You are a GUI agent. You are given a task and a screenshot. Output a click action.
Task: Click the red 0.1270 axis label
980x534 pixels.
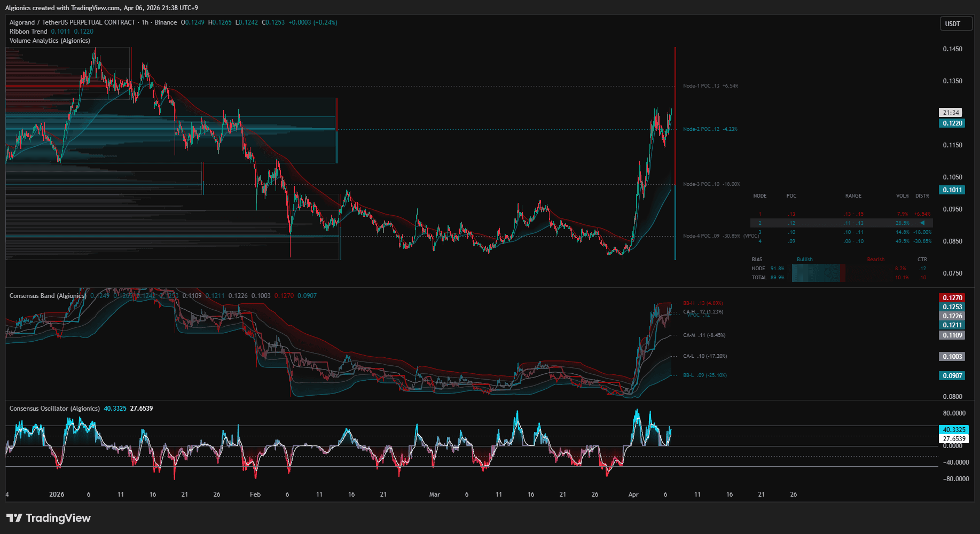952,298
